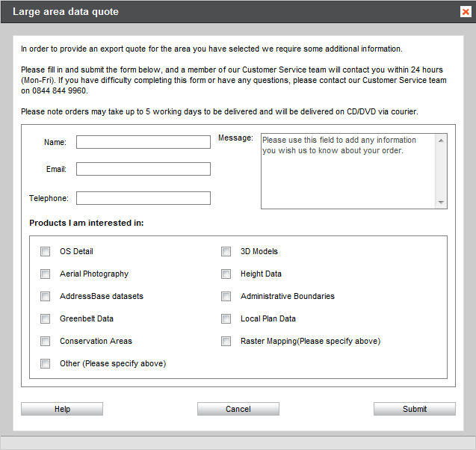Click the Message scrollbar up arrow

point(441,141)
